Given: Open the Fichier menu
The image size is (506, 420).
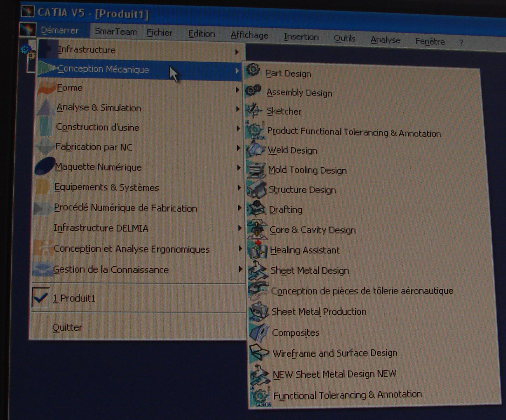Looking at the screenshot, I should (x=159, y=33).
